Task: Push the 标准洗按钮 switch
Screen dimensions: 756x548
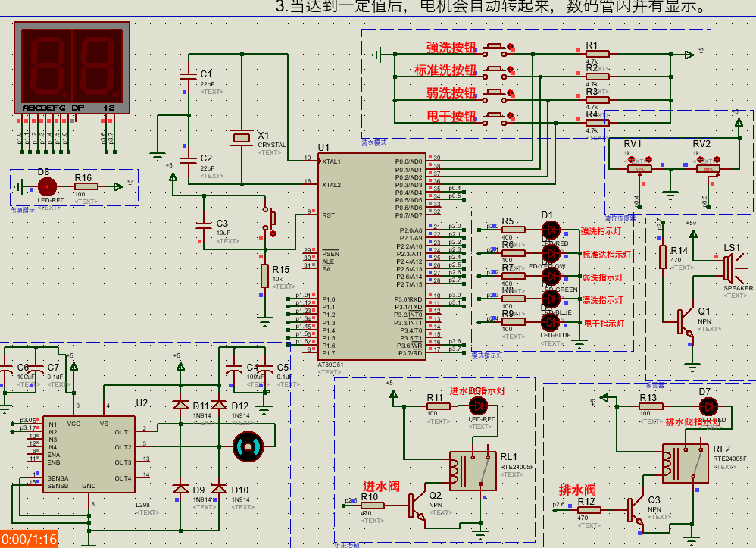Action: point(494,72)
